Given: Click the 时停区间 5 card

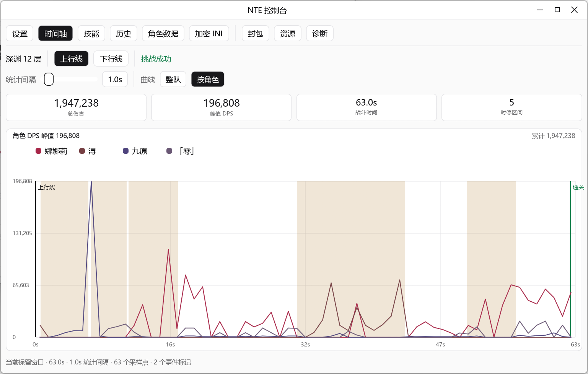Looking at the screenshot, I should click(x=512, y=107).
